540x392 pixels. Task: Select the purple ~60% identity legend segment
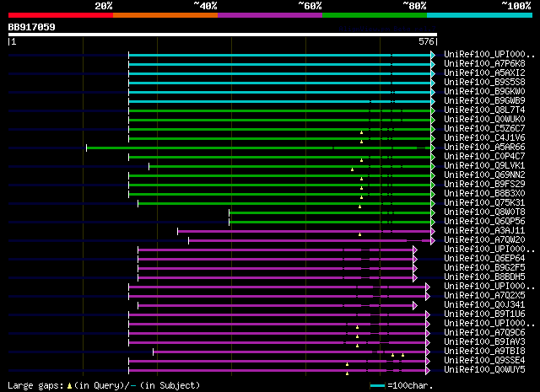pyautogui.click(x=270, y=15)
